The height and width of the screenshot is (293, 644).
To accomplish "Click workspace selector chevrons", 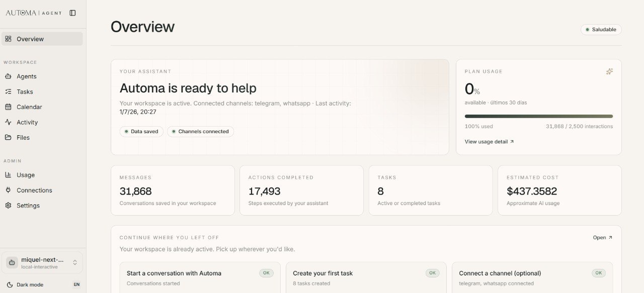I will [75, 262].
